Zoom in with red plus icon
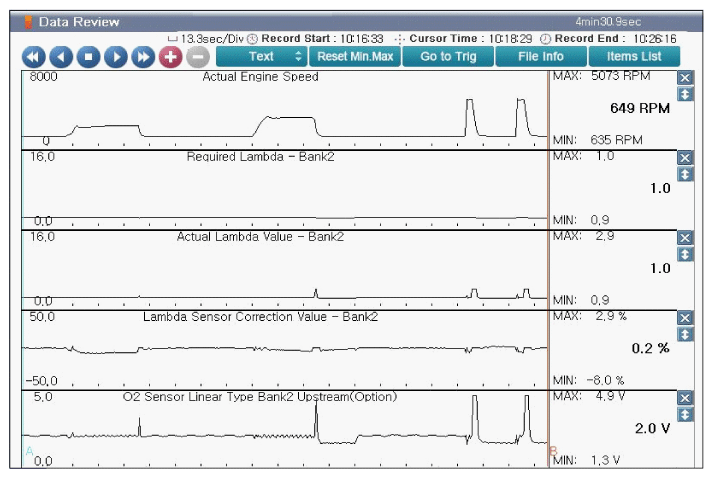Screen dimensions: 713x478 [170, 57]
